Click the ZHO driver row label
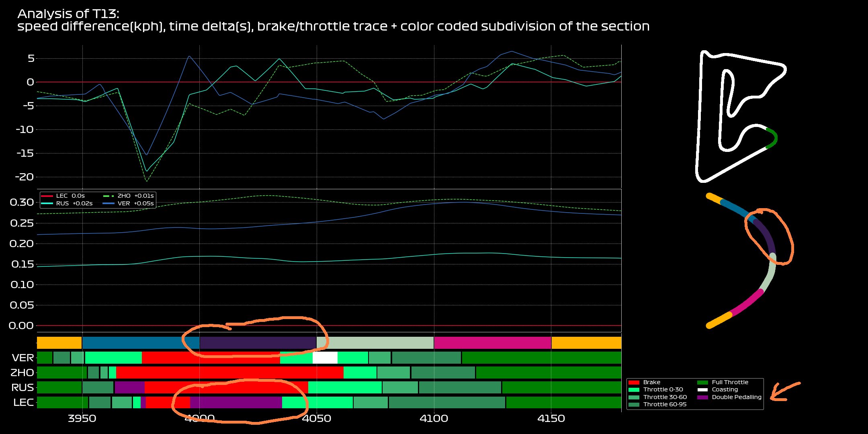Screen dimensions: 868x434 [23, 373]
